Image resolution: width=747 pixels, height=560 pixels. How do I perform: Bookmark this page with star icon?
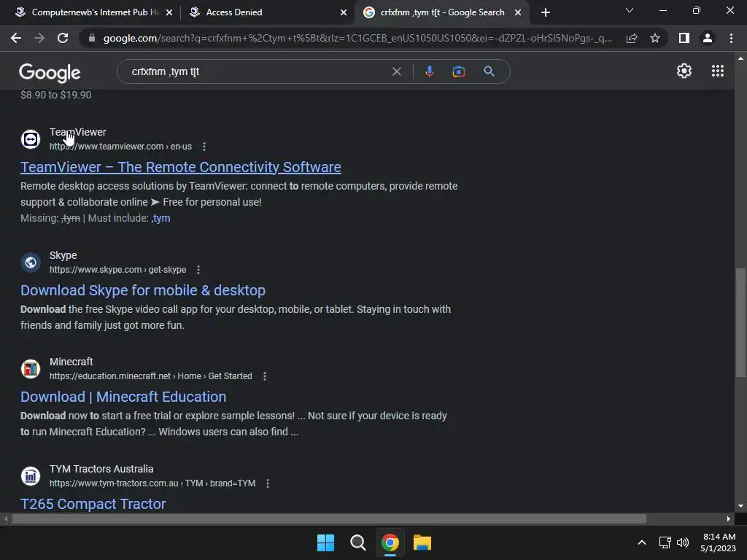[x=655, y=38]
